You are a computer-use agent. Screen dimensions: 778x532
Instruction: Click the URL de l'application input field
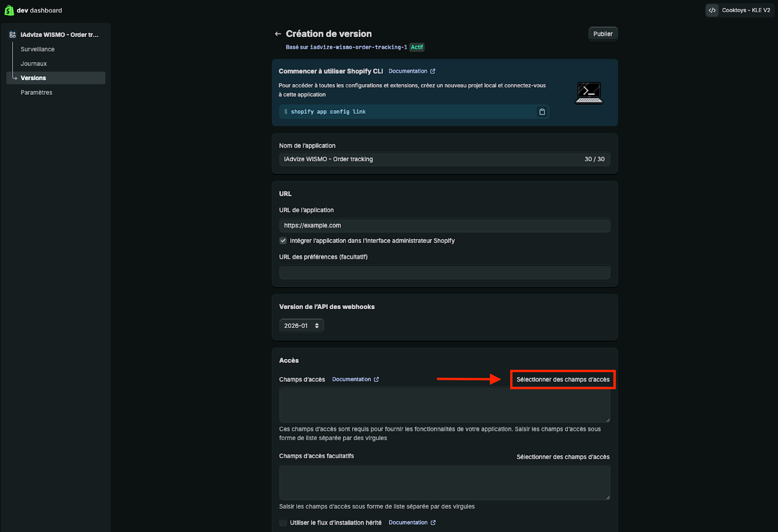[x=444, y=225]
